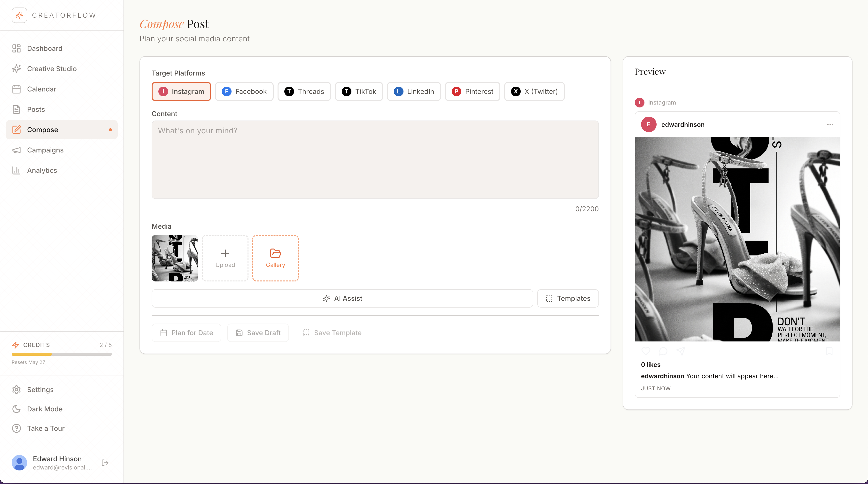This screenshot has height=484, width=868.
Task: Click Plan for Date button
Action: [x=186, y=333]
